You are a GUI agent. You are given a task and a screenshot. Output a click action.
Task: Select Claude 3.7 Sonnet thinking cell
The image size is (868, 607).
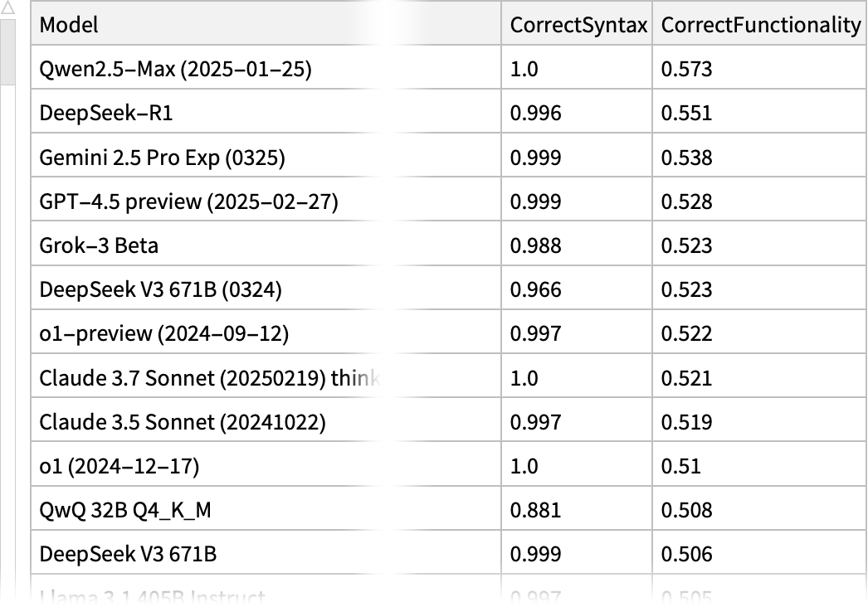coord(212,378)
